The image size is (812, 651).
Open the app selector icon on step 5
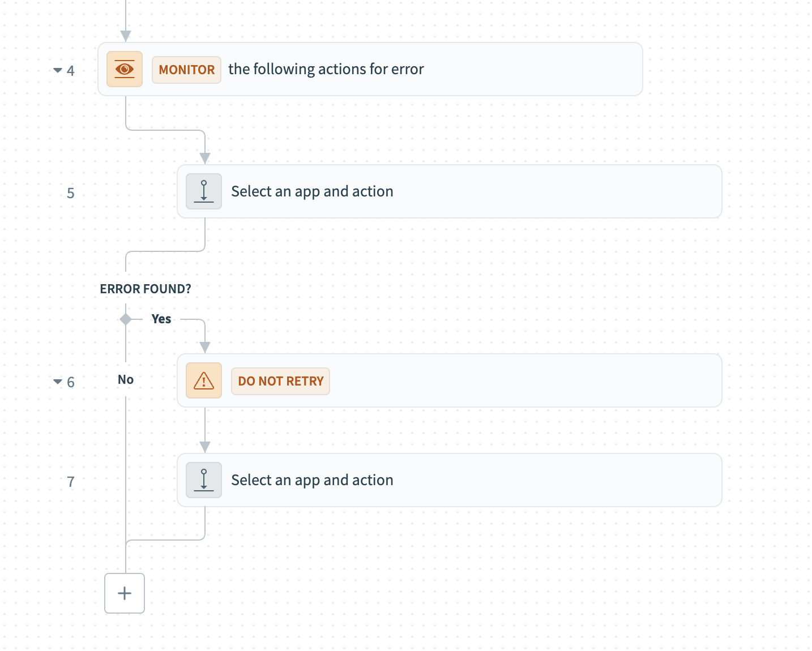pos(203,191)
